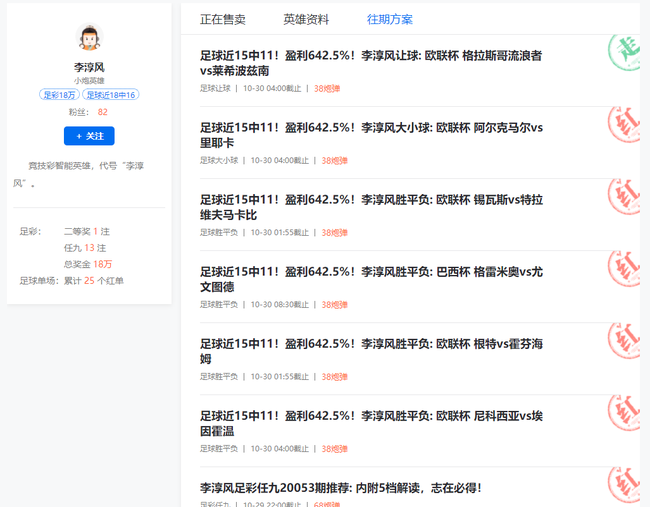
Task: Click 38炮弹 price on 格雷米奥 plan
Action: (335, 305)
